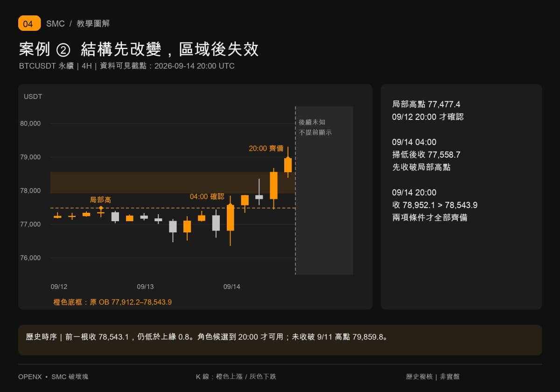Click the title 案例 ② 結構先改變，區域後失效
This screenshot has height=392, width=560.
pos(139,49)
